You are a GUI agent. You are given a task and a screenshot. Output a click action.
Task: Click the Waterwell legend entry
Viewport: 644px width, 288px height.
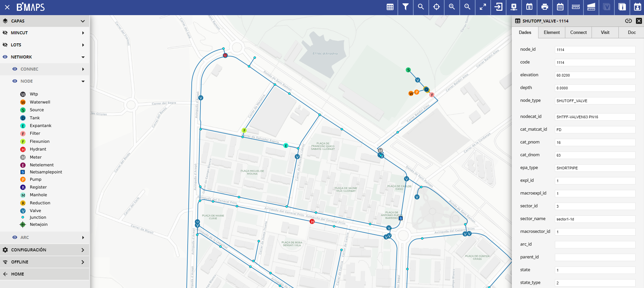[x=40, y=102]
